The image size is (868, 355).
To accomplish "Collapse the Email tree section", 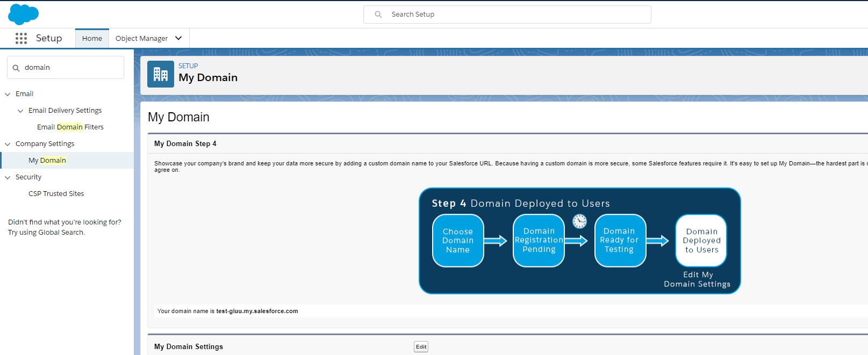I will [x=8, y=95].
